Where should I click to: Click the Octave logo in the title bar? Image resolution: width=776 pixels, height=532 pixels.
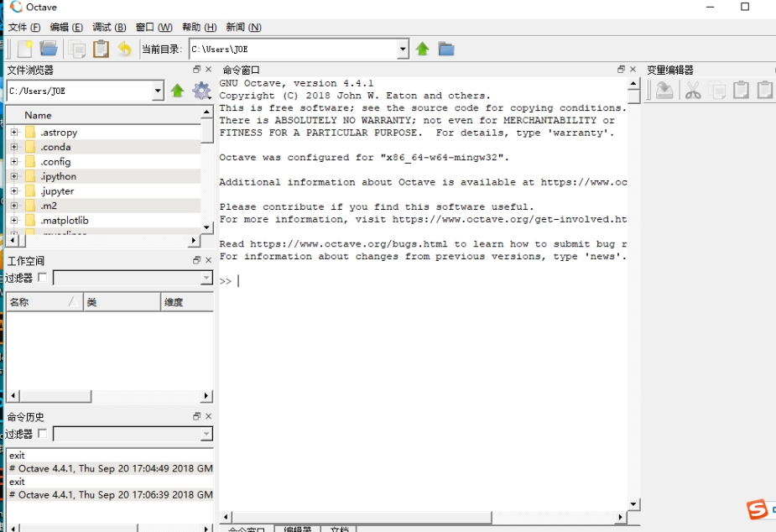coord(16,7)
